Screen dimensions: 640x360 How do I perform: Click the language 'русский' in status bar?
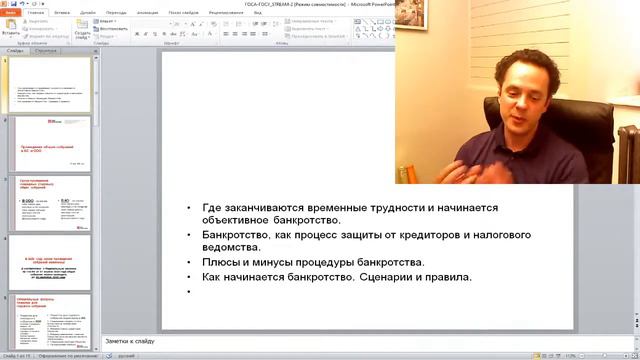pos(127,356)
